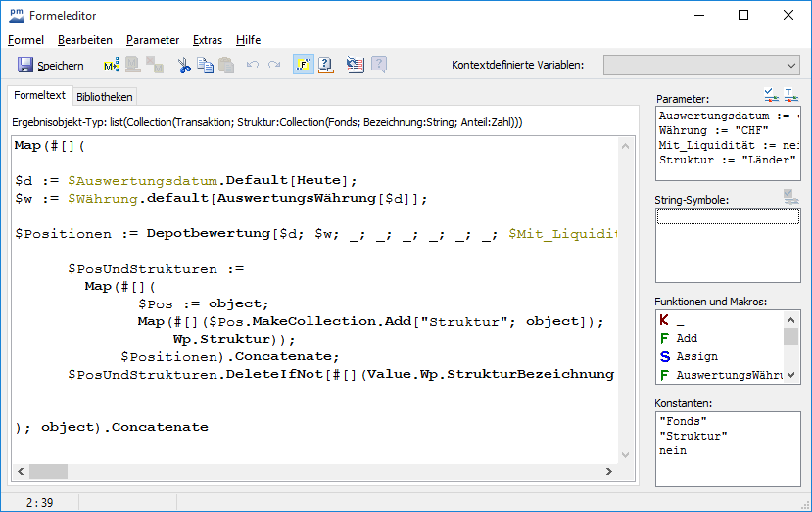The width and height of the screenshot is (812, 512).
Task: Click the scissors cut icon
Action: click(183, 66)
